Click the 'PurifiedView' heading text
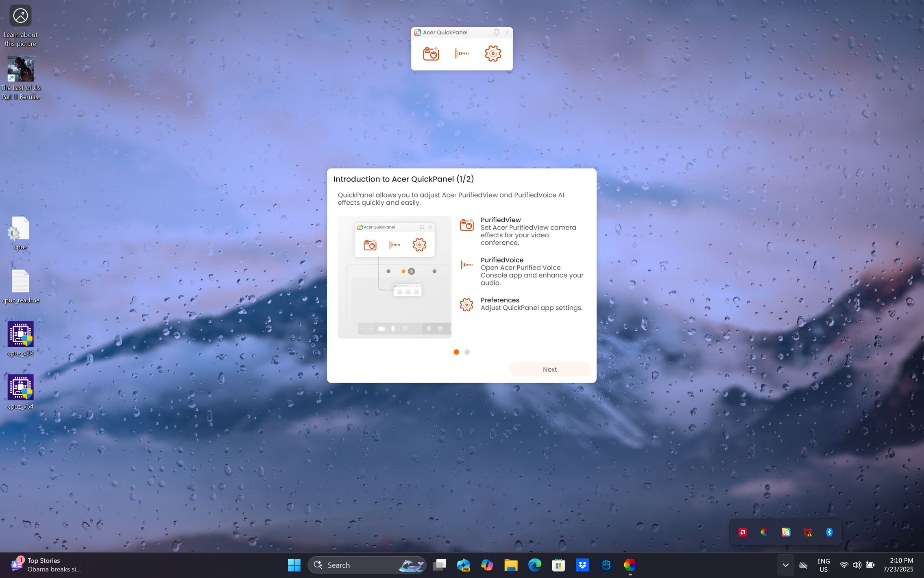Image resolution: width=924 pixels, height=578 pixels. pos(500,220)
